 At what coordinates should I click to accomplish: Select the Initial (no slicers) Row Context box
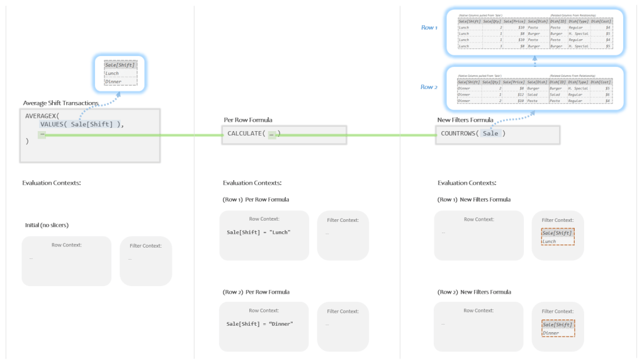66,260
